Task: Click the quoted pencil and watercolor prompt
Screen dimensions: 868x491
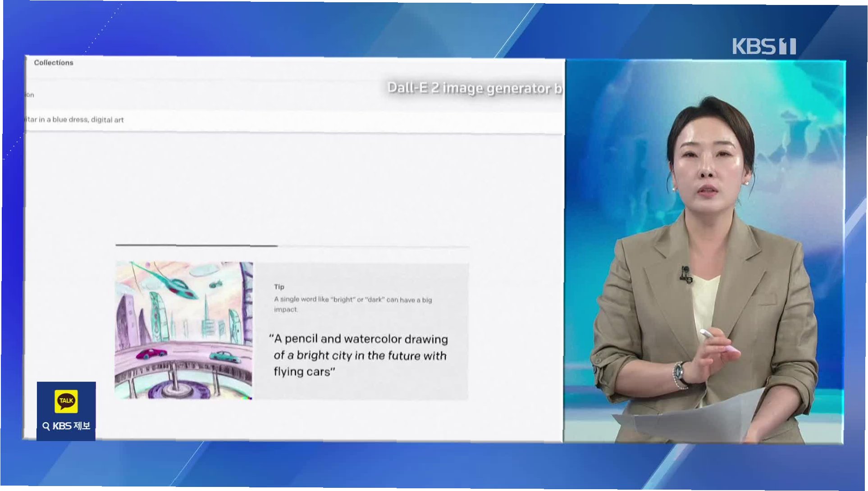Action: tap(359, 355)
